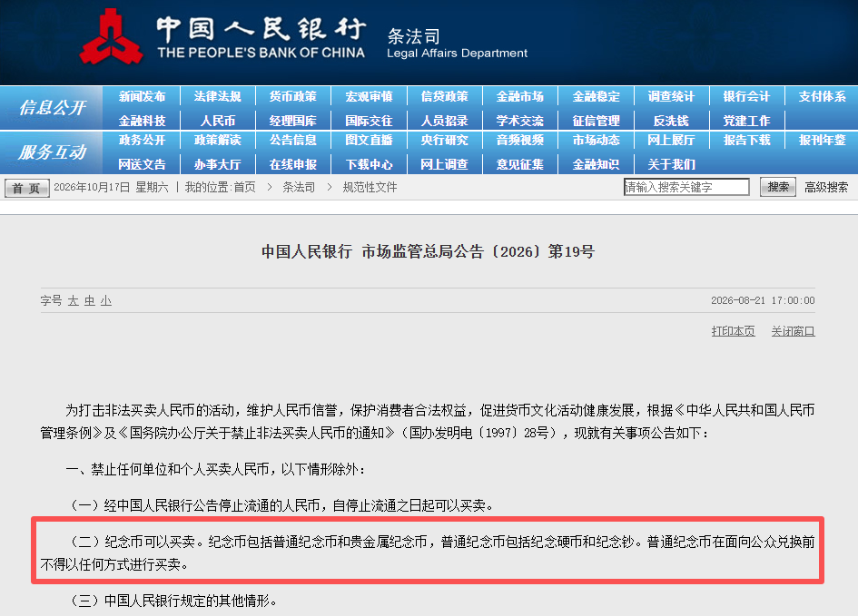Screen dimensions: 858x616
Task: Click the 首页 home button
Action: click(x=27, y=188)
